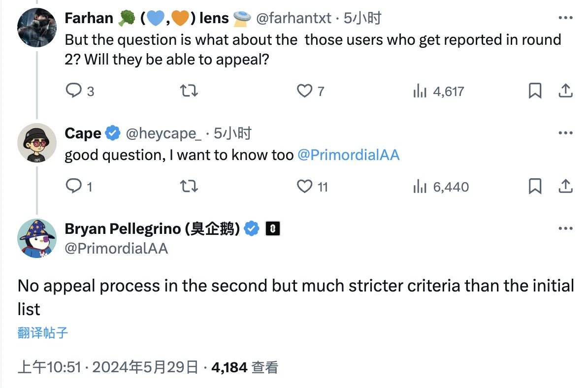View analytics for Farhan's 4,617-view tweet
The image size is (588, 388).
click(x=420, y=91)
